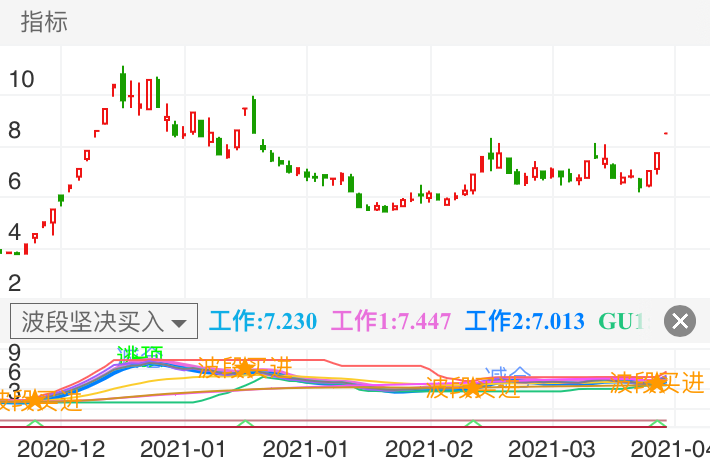Select the 工作1:7.447 legend value
The image size is (710, 472).
pos(391,322)
